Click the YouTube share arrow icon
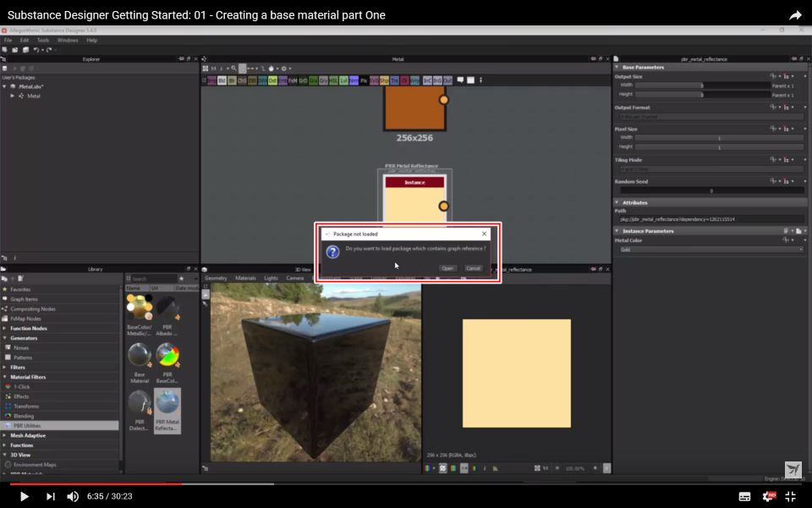The image size is (812, 508). click(795, 15)
